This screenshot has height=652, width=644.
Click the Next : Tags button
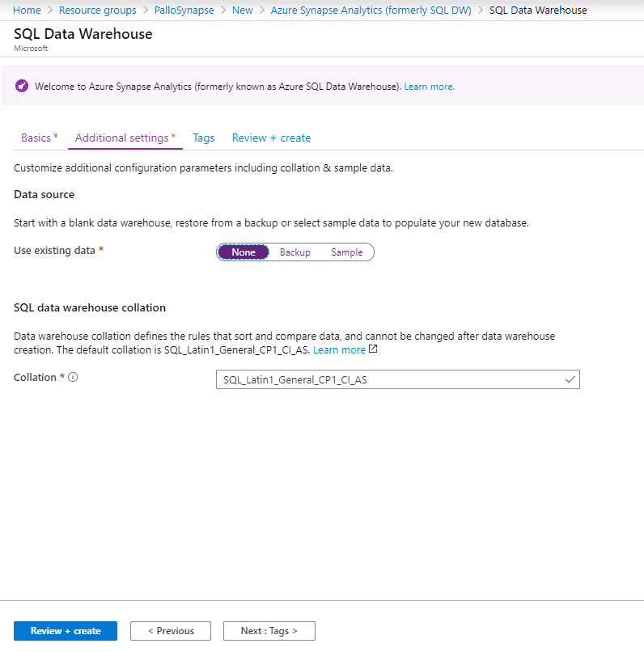pos(269,631)
